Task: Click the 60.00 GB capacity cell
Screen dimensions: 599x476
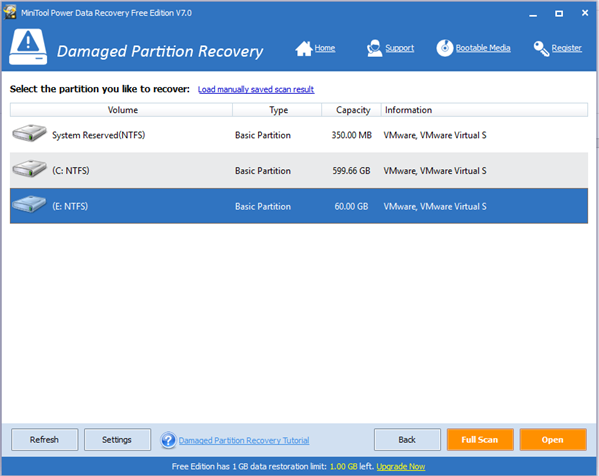Action: 351,206
